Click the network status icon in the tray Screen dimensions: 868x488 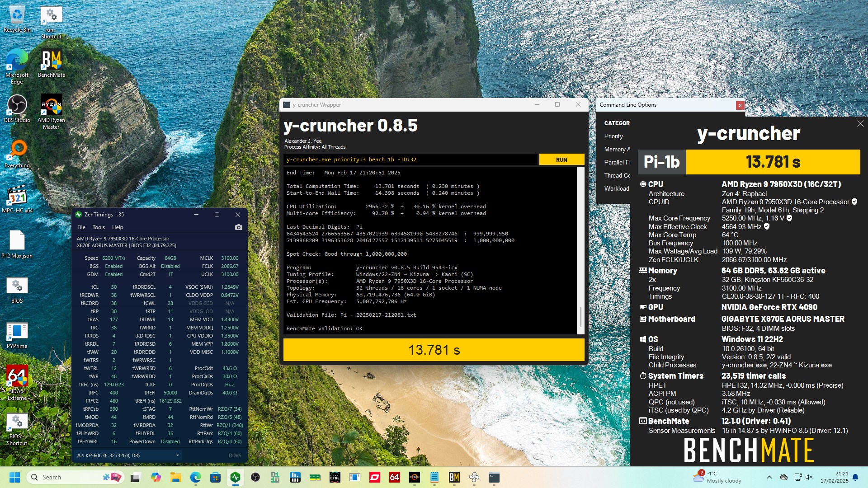(798, 477)
